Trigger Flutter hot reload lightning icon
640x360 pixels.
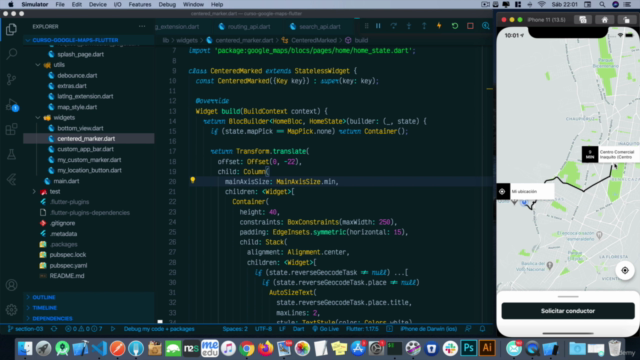point(439,26)
